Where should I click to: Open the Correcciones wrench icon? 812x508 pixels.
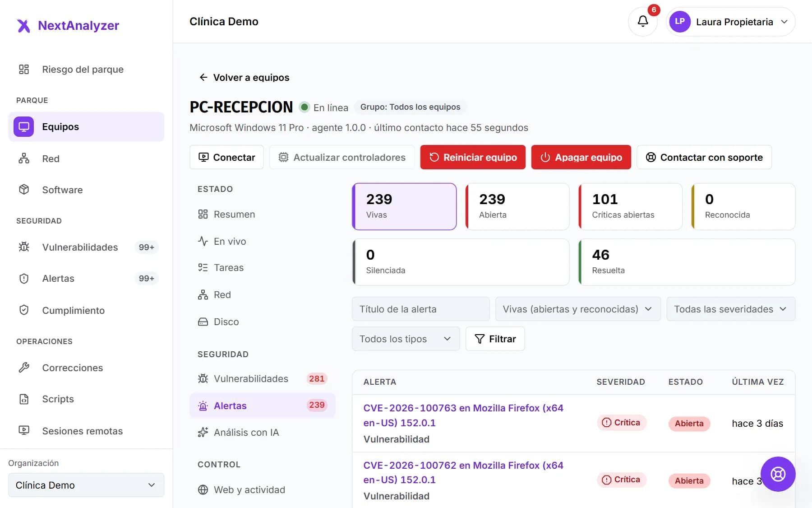coord(24,368)
